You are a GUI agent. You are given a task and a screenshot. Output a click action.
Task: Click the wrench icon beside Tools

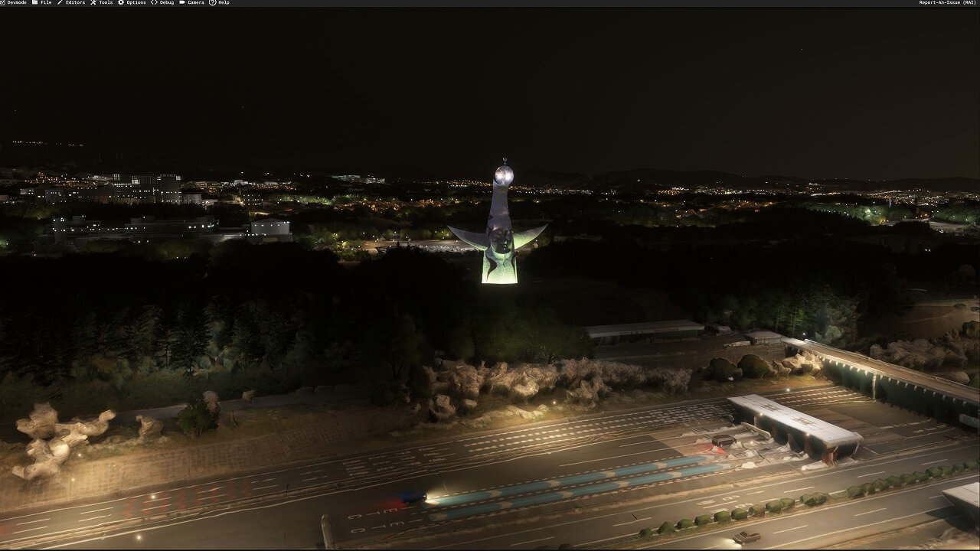[93, 3]
